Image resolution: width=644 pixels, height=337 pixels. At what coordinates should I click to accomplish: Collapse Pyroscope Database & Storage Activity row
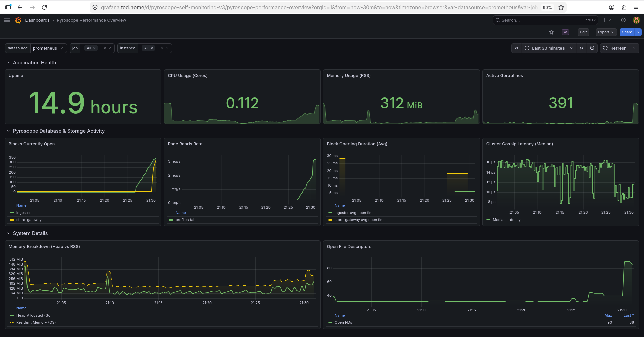[8, 131]
